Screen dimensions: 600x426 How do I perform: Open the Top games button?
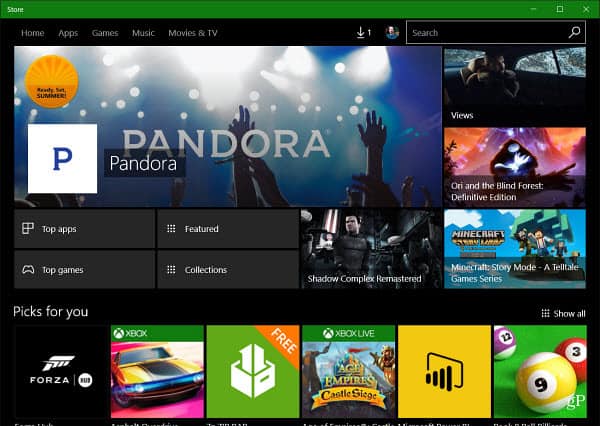point(85,269)
